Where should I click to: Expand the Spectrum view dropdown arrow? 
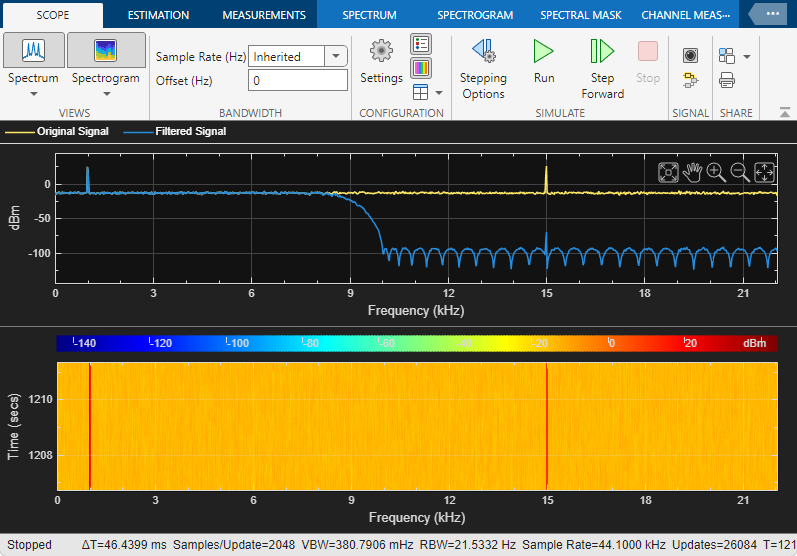33,94
